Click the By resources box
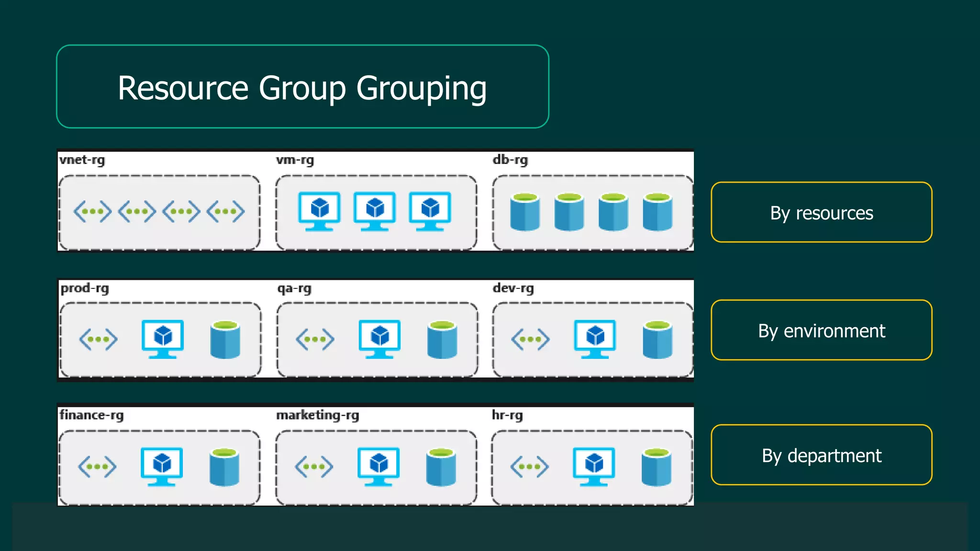980x551 pixels. [821, 212]
